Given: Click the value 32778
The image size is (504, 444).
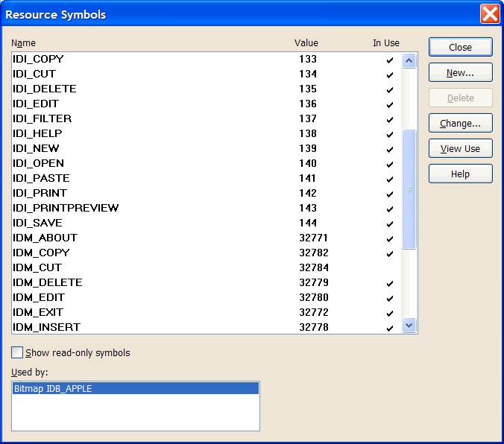Looking at the screenshot, I should click(314, 327).
